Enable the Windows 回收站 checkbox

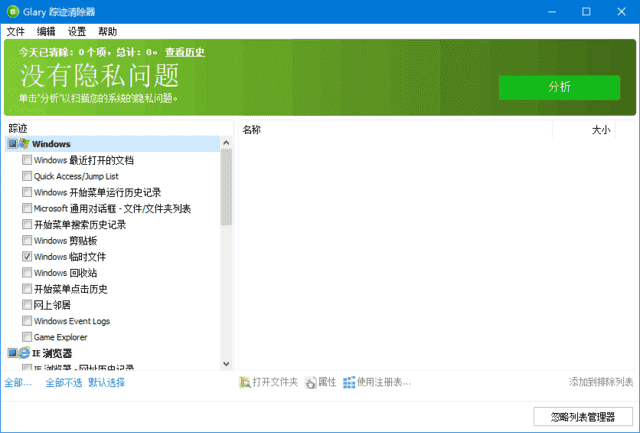click(26, 273)
